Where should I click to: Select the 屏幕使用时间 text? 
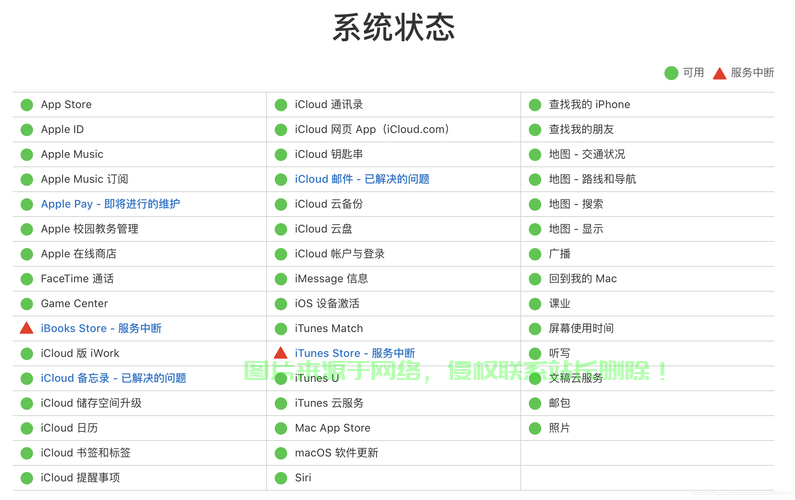tap(581, 328)
